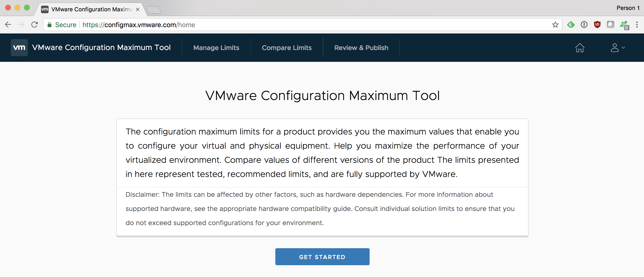Click GET STARTED button
This screenshot has height=277, width=644.
(322, 257)
